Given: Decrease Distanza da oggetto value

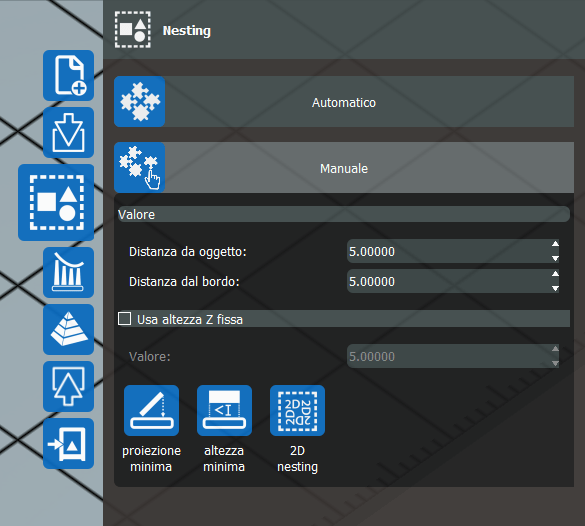Looking at the screenshot, I should 555,258.
